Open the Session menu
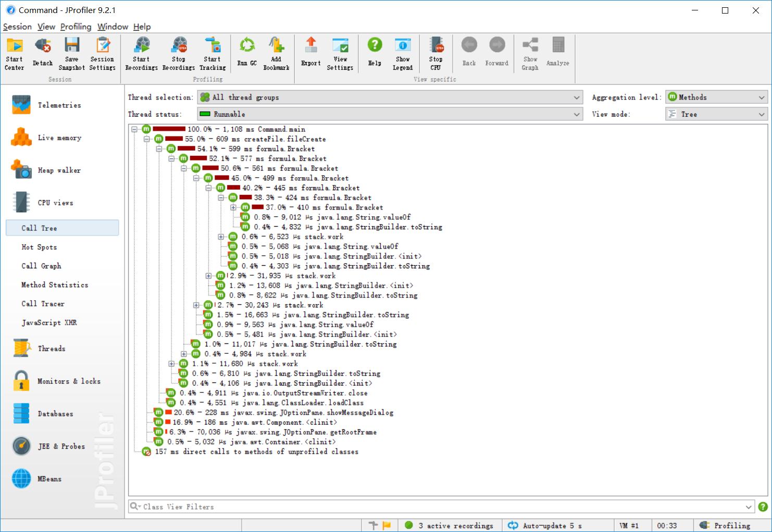Image resolution: width=772 pixels, height=532 pixels. [x=17, y=27]
